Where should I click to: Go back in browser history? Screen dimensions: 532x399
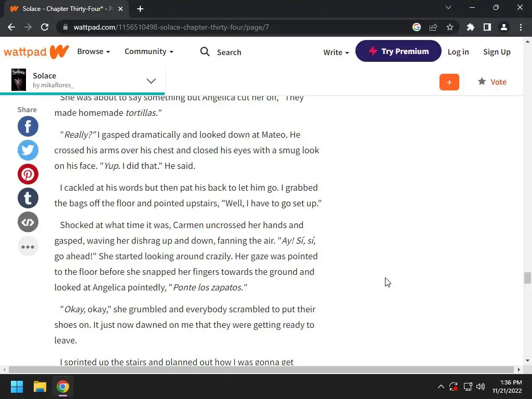pyautogui.click(x=11, y=27)
